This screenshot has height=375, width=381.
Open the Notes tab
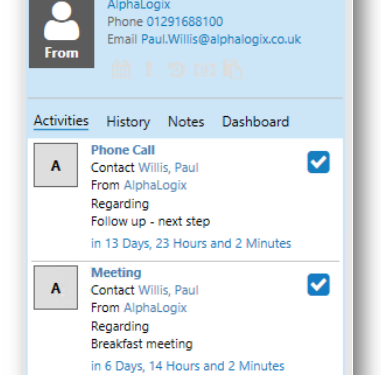186,122
